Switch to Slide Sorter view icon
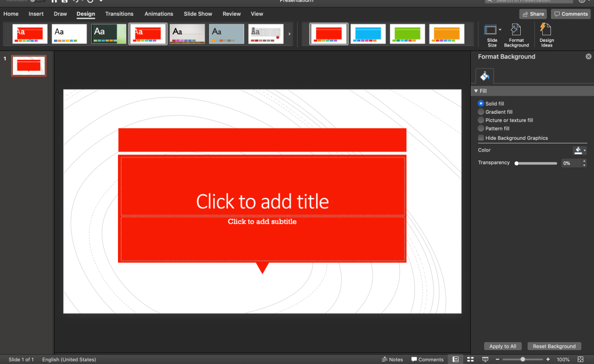The image size is (594, 364). [471, 359]
